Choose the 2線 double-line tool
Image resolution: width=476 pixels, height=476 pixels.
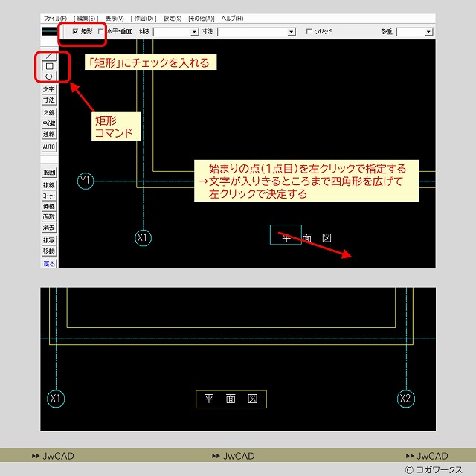49,113
